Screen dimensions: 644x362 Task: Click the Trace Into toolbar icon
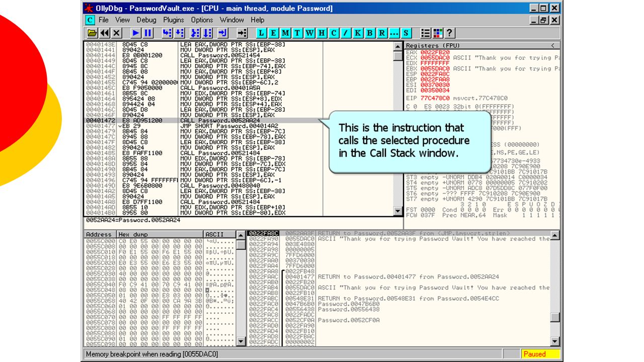point(194,33)
